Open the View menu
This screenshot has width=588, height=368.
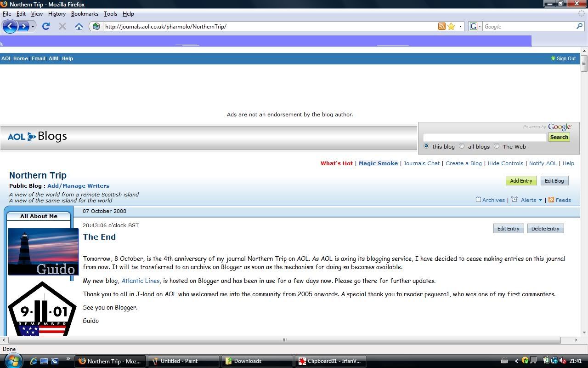pyautogui.click(x=37, y=14)
